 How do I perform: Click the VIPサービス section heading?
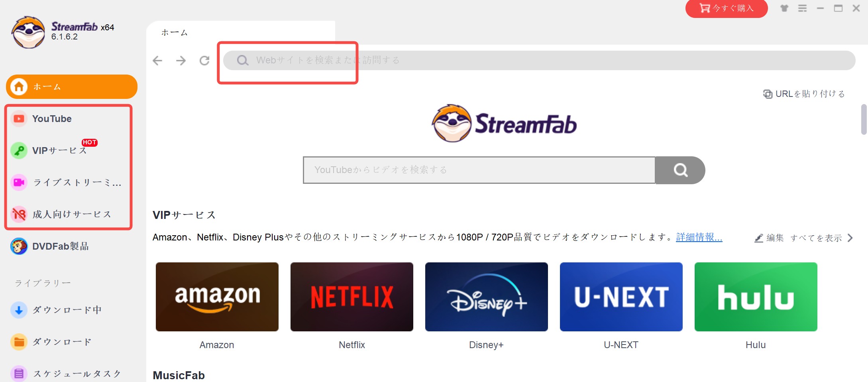click(184, 215)
